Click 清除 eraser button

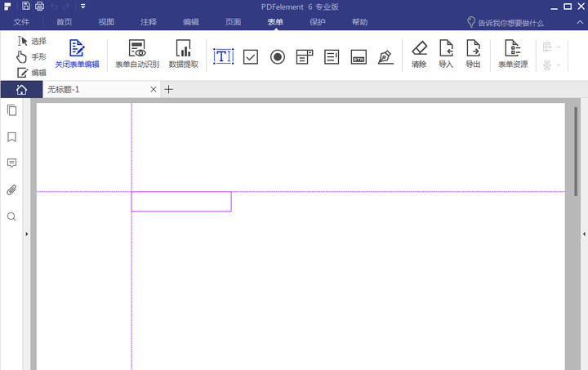[x=419, y=54]
